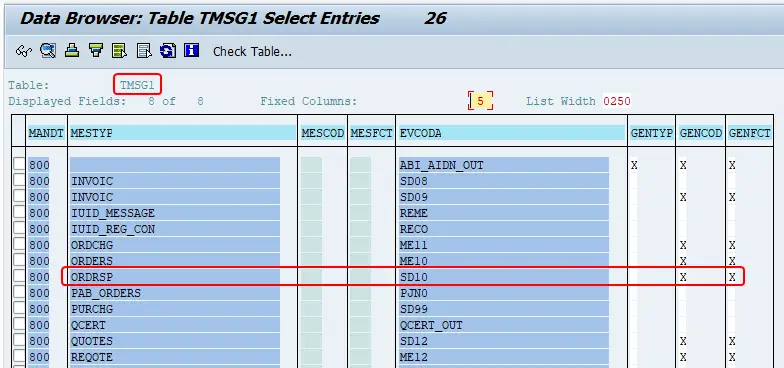Check the ORDRSP row checkbox

(x=19, y=277)
